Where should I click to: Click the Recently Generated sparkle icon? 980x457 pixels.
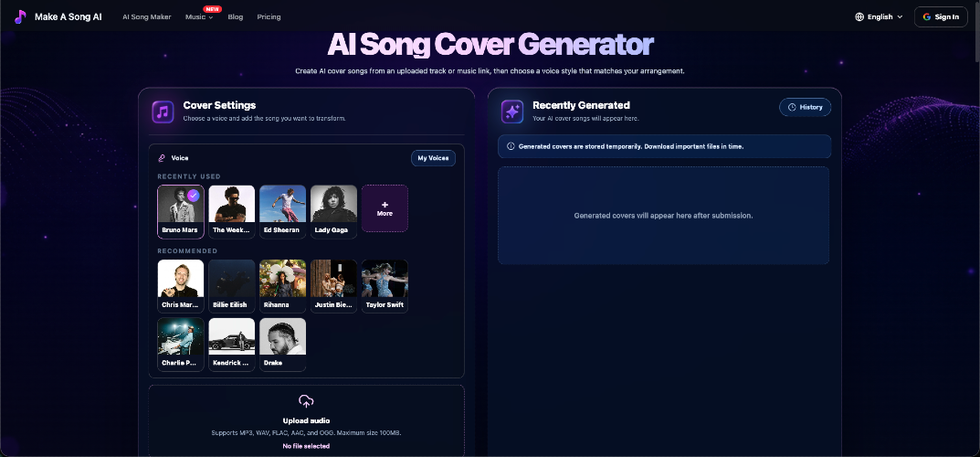[512, 112]
